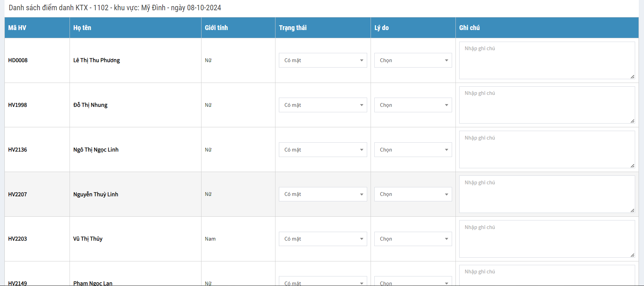644x286 pixels.
Task: Click note field for Nguyễn Thuỳ Linh
Action: [x=546, y=194]
